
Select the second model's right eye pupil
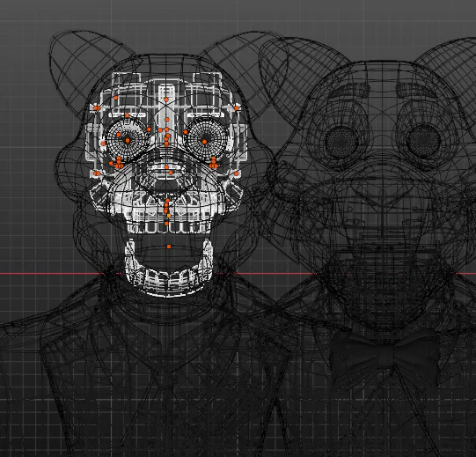point(423,141)
